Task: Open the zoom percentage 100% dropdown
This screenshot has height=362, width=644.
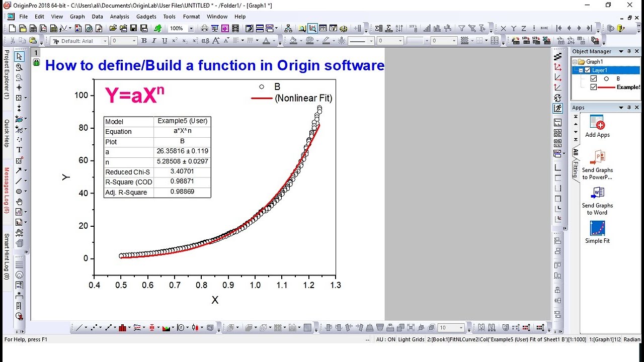Action: [x=191, y=29]
